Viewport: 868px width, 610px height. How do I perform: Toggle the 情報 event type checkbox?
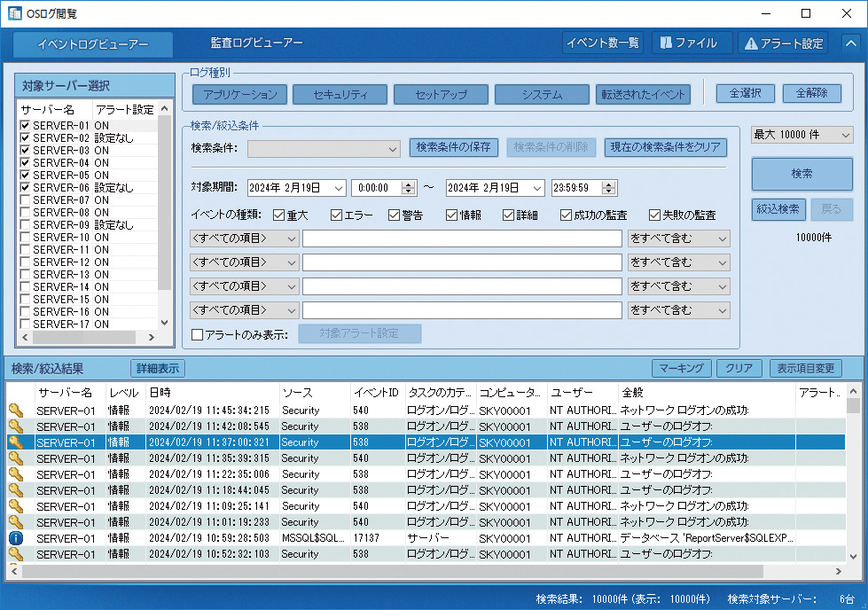[451, 215]
